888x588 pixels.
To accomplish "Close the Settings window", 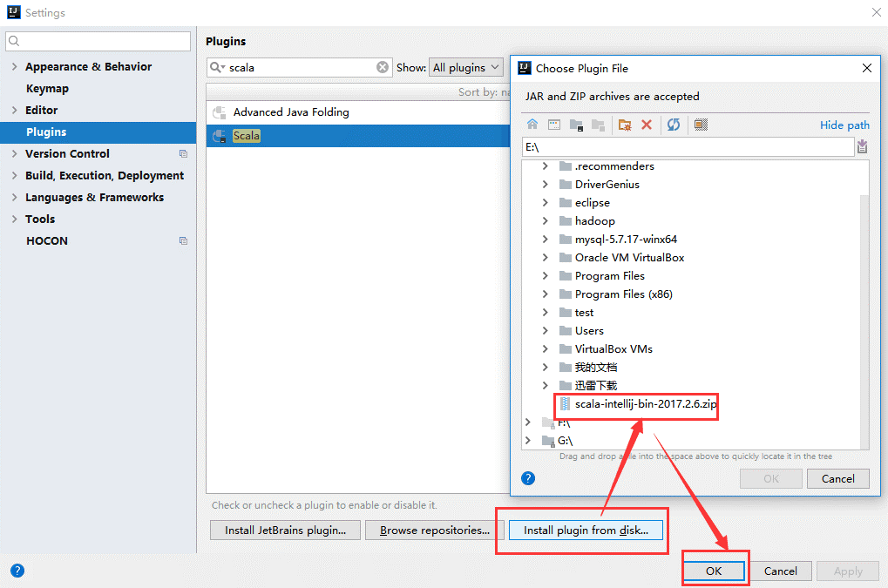I will [x=876, y=12].
